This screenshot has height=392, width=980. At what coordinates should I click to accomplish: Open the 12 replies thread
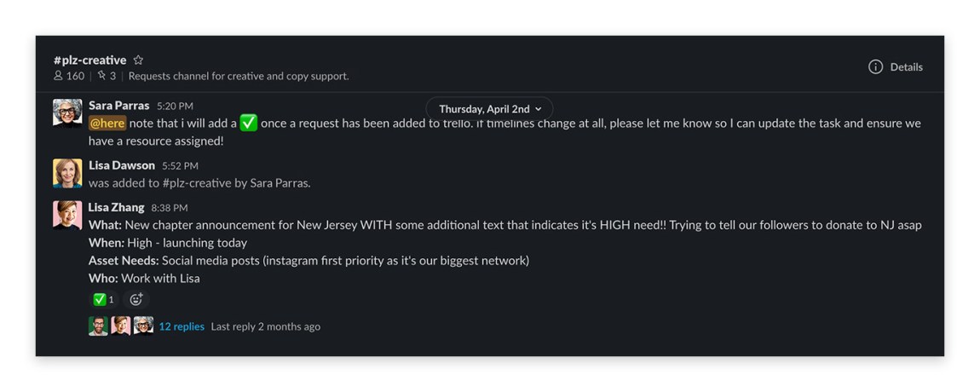pyautogui.click(x=182, y=326)
